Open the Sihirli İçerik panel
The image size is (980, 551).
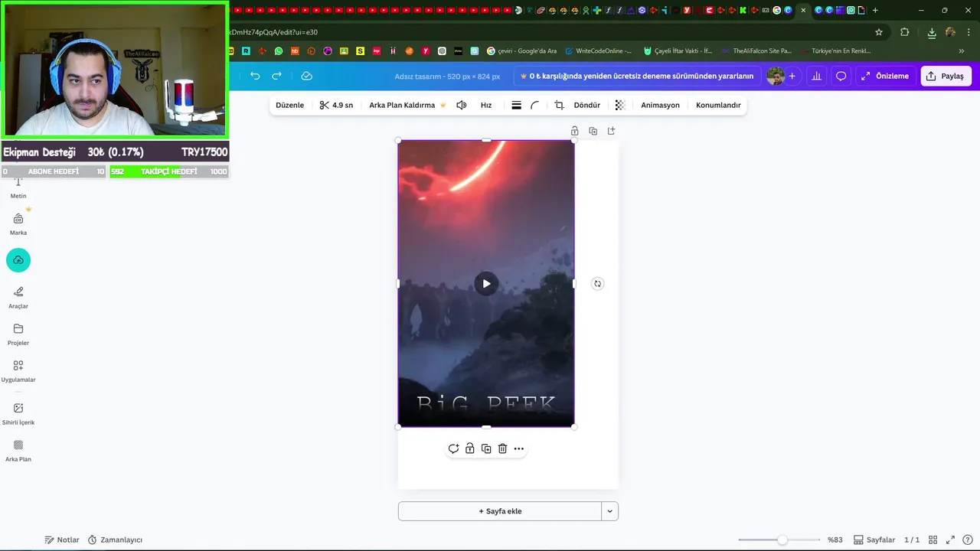18,414
